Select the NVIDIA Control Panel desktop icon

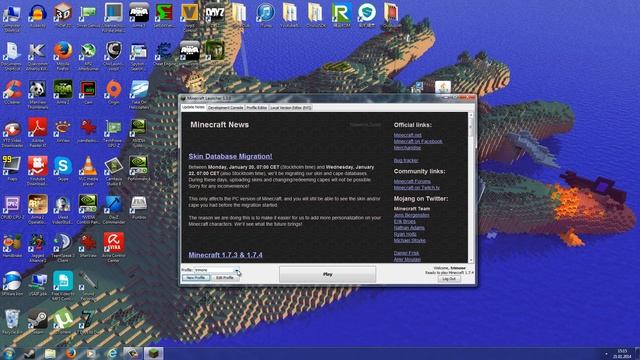pyautogui.click(x=88, y=209)
